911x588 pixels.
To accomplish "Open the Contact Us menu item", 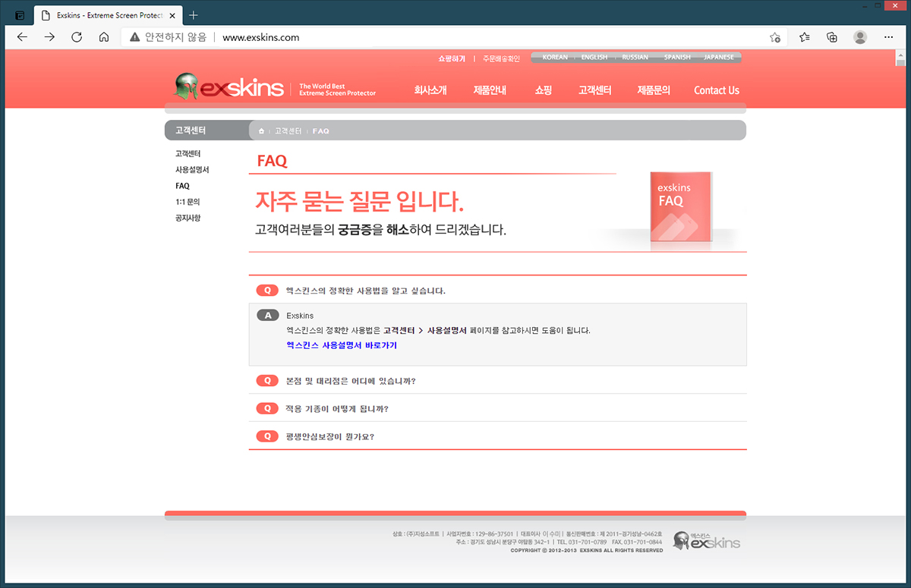I will (x=716, y=90).
